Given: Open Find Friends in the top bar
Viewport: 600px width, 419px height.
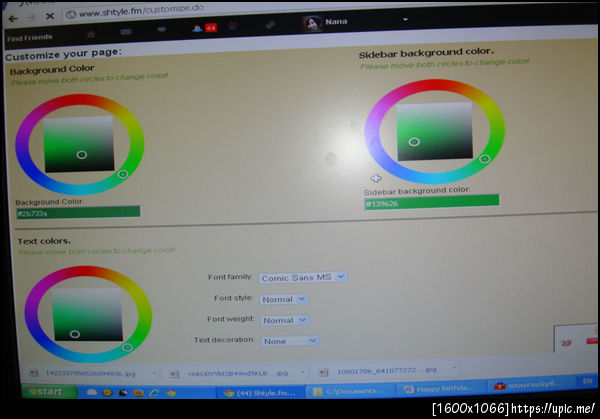Looking at the screenshot, I should click(30, 38).
